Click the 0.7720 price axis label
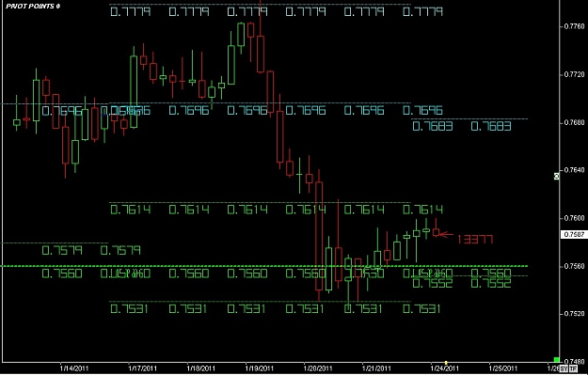Viewport: 588px width, 375px height. [x=574, y=74]
